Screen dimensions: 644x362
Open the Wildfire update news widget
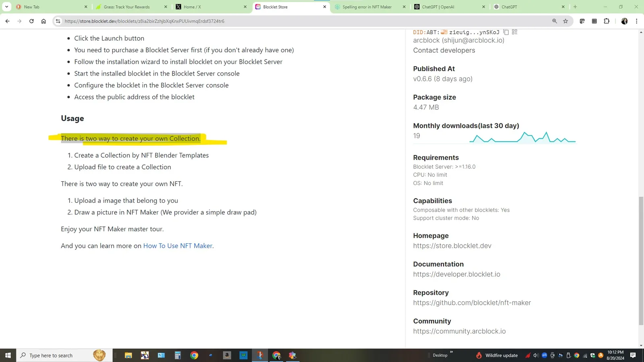point(497,355)
